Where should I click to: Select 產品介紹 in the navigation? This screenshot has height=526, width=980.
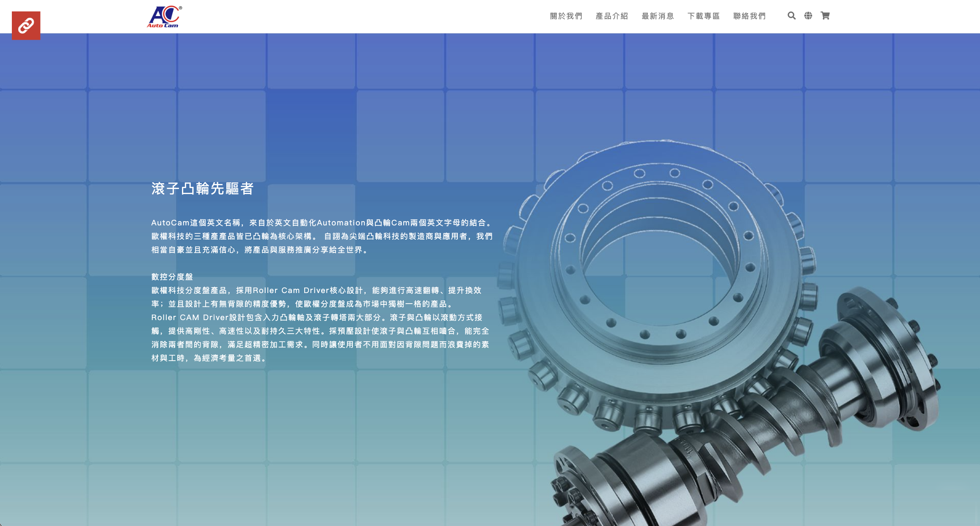click(x=612, y=16)
